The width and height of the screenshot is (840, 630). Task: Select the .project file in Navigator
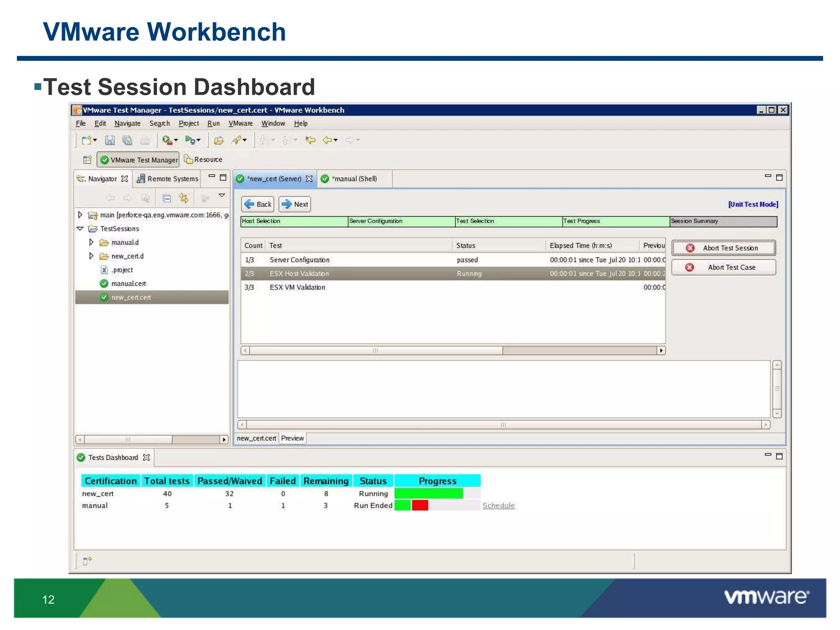pyautogui.click(x=122, y=270)
